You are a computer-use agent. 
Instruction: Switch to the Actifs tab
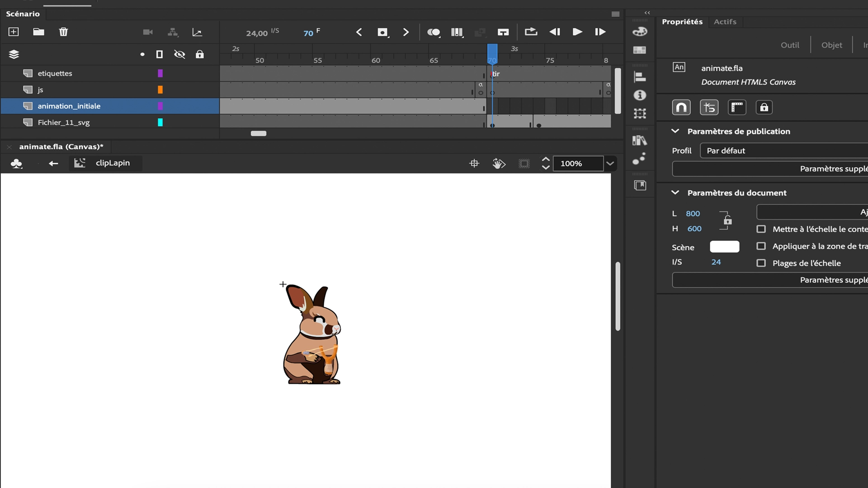click(725, 22)
